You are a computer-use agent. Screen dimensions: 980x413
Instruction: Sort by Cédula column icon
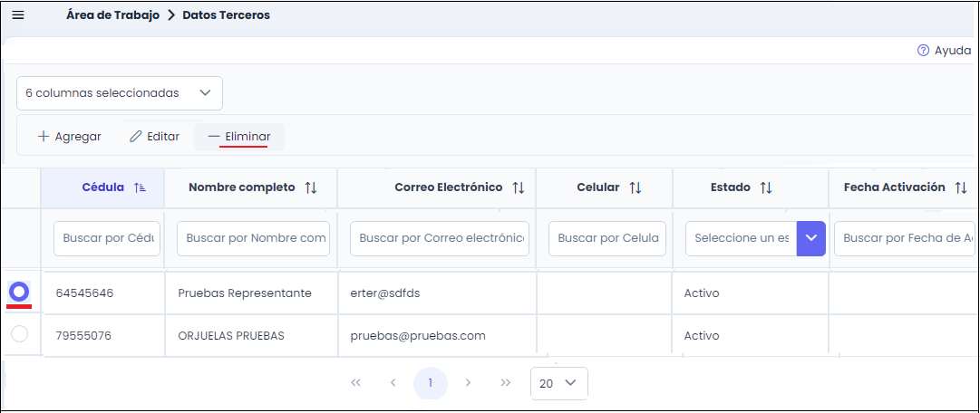140,187
